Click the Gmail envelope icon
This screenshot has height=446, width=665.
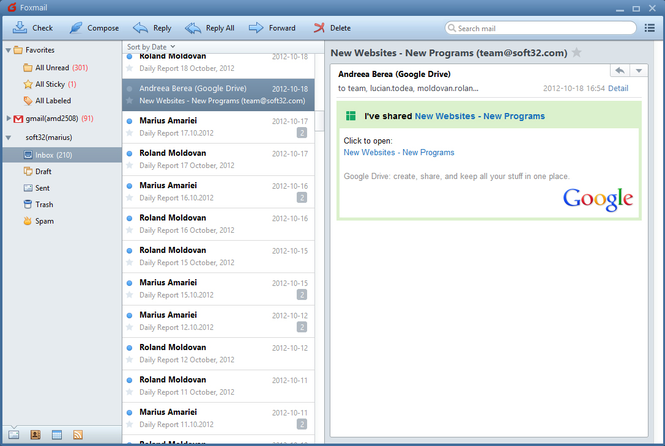point(18,119)
